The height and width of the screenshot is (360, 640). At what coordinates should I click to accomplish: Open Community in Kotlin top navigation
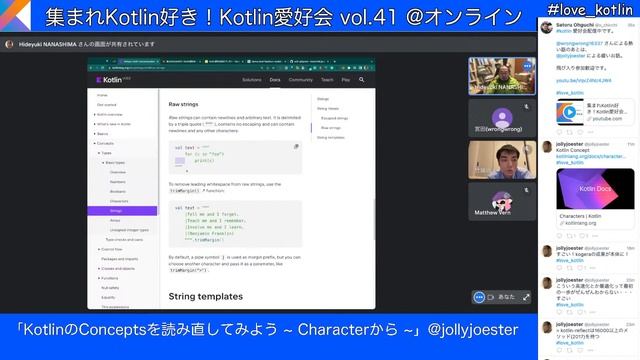click(301, 80)
